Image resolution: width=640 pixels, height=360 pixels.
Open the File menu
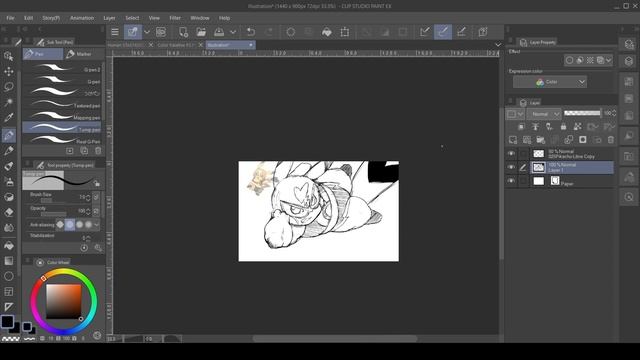pos(10,18)
